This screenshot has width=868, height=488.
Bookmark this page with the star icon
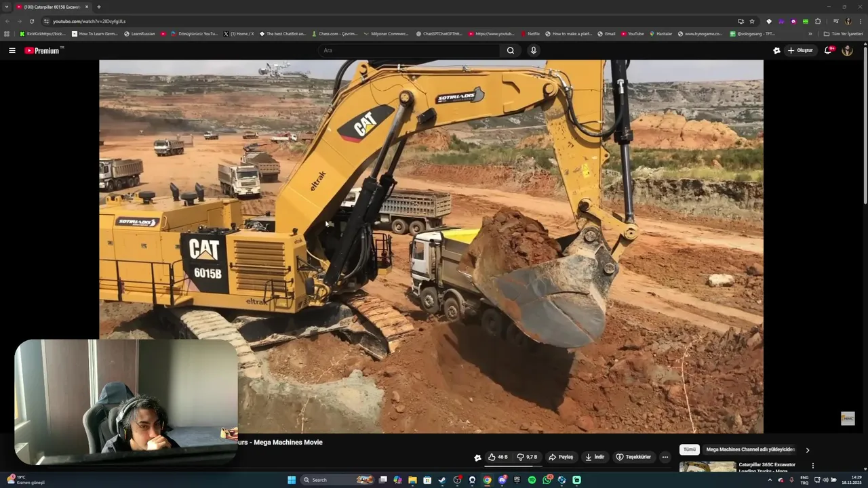[x=752, y=21]
